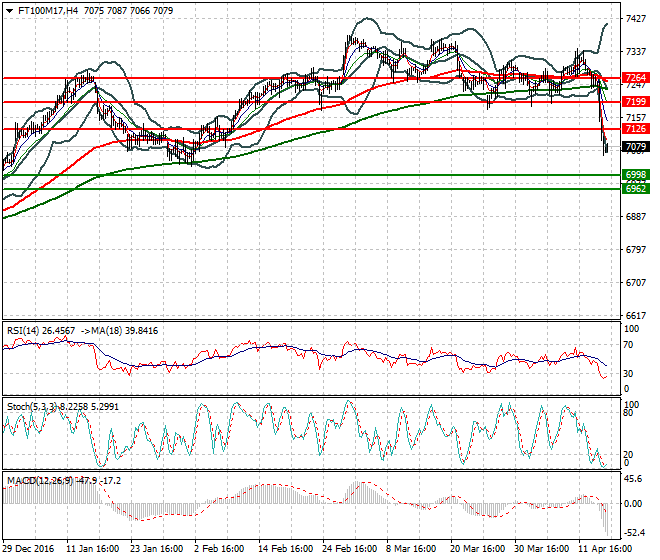Click the 7157 price scale value
The width and height of the screenshot is (660, 560).
[635, 117]
